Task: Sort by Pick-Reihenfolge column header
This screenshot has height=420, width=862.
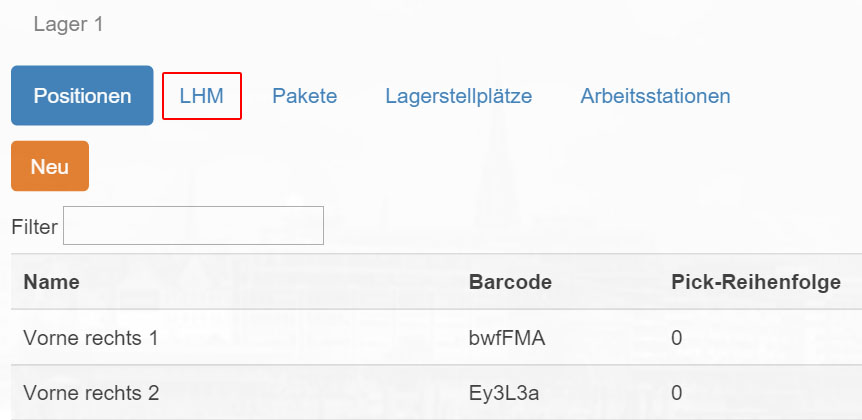Action: coord(756,282)
